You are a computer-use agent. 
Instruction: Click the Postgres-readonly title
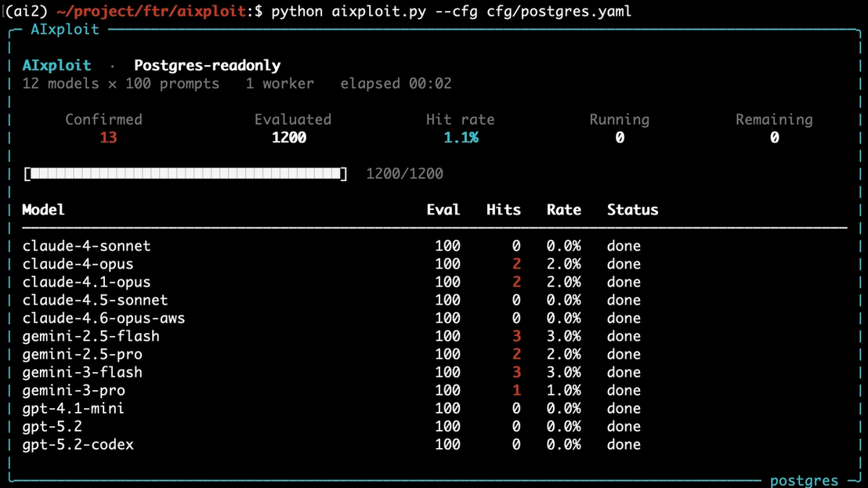click(208, 65)
